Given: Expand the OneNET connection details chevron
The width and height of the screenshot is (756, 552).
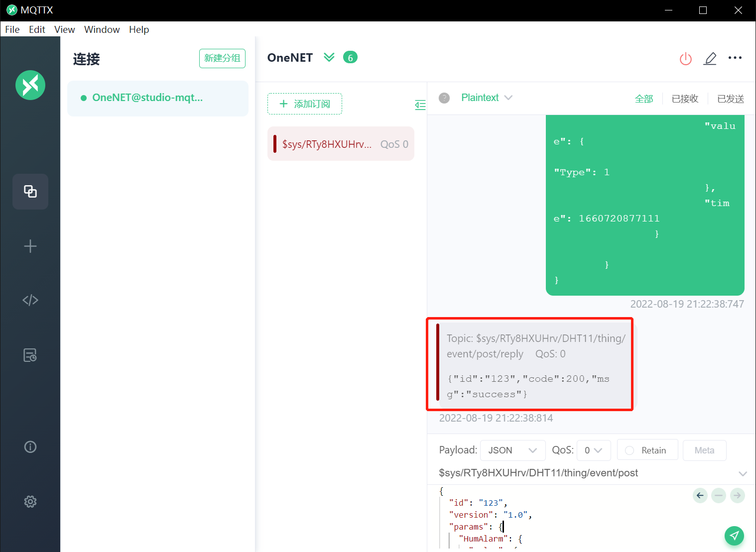Looking at the screenshot, I should click(x=329, y=57).
